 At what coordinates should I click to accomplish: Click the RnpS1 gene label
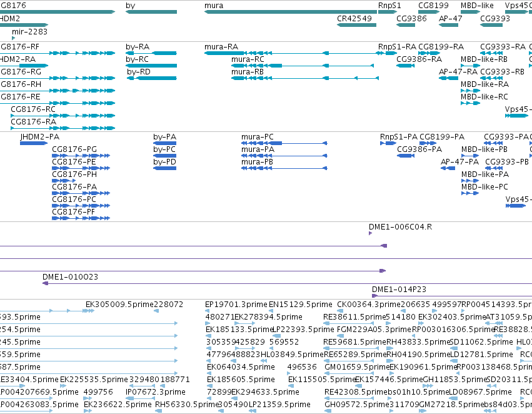pos(389,6)
